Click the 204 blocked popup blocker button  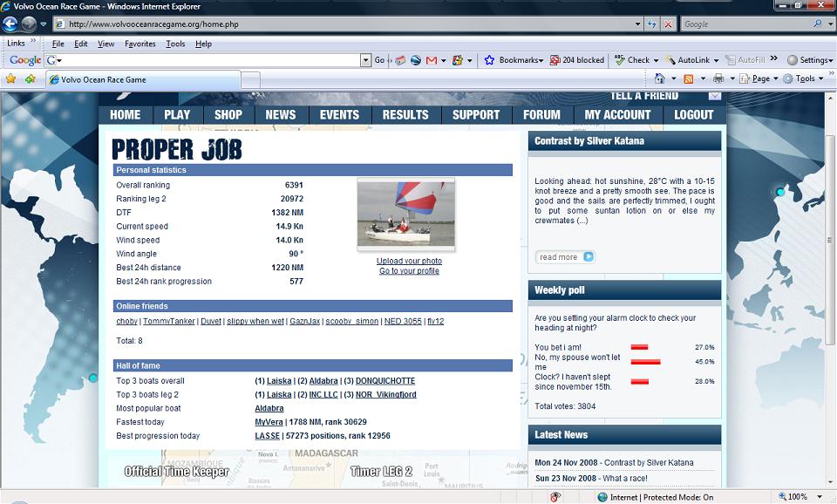pyautogui.click(x=577, y=60)
